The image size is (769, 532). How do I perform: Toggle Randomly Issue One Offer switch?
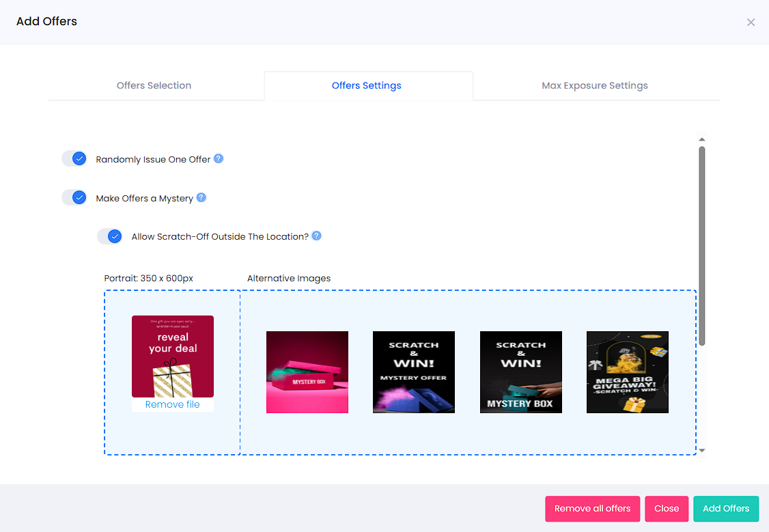click(x=74, y=158)
